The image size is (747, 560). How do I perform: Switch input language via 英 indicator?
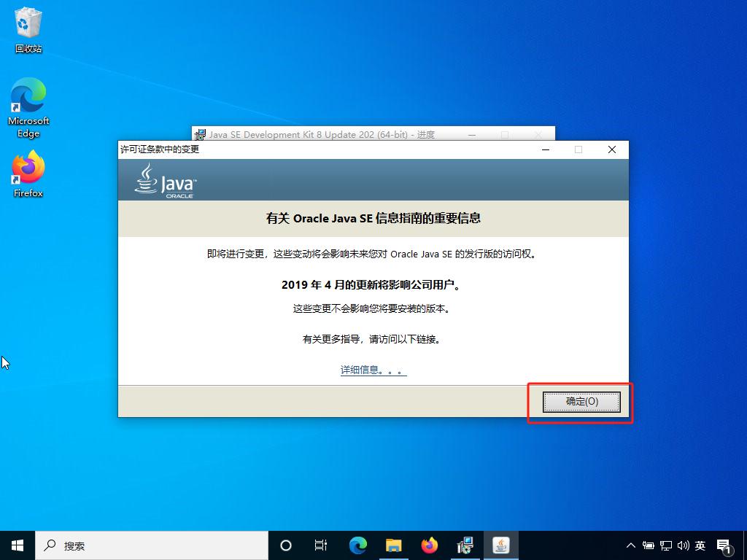700,545
